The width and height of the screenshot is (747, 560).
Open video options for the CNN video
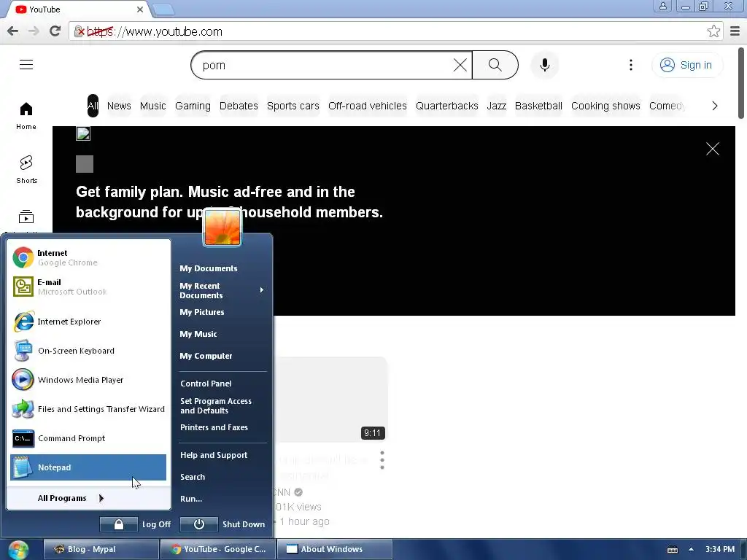coord(382,460)
